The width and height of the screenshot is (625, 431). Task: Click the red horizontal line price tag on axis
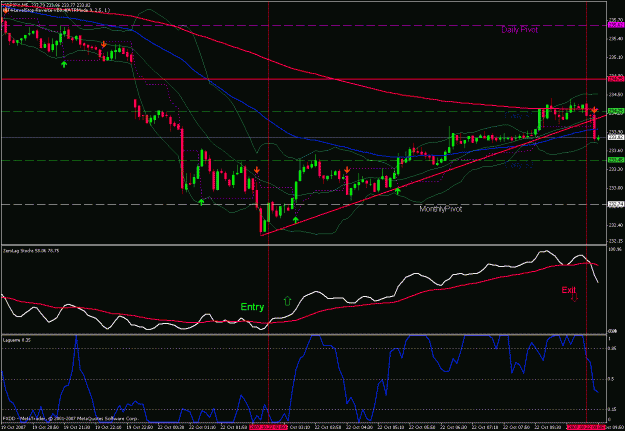(x=616, y=79)
